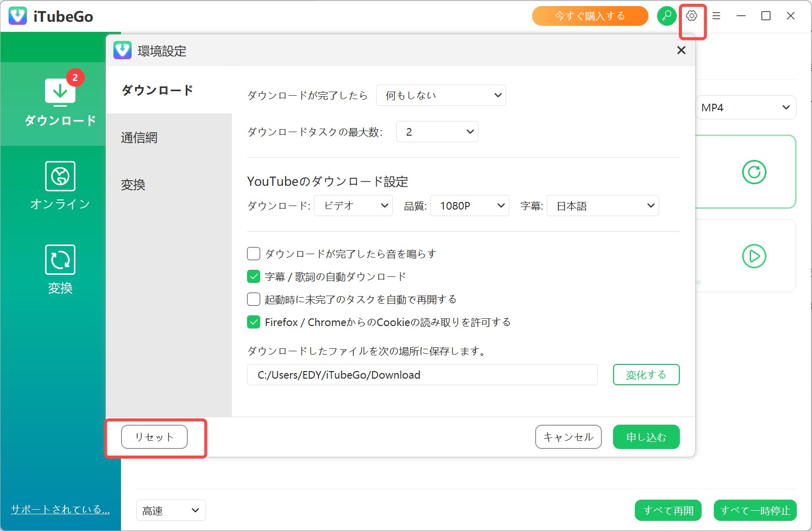Image resolution: width=812 pixels, height=531 pixels.
Task: Close the 環境設定 dialog
Action: (681, 50)
